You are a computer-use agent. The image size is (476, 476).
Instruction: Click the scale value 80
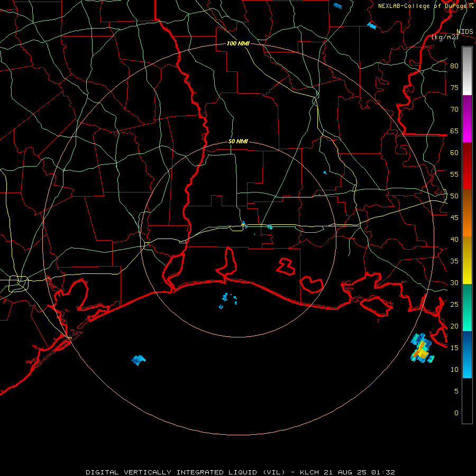(x=454, y=66)
